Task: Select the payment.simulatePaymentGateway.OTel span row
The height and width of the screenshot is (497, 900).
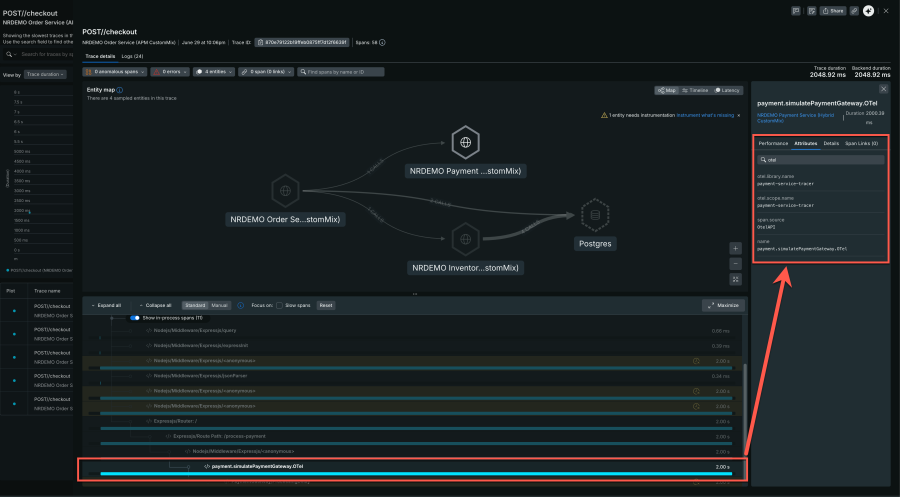Action: point(413,469)
